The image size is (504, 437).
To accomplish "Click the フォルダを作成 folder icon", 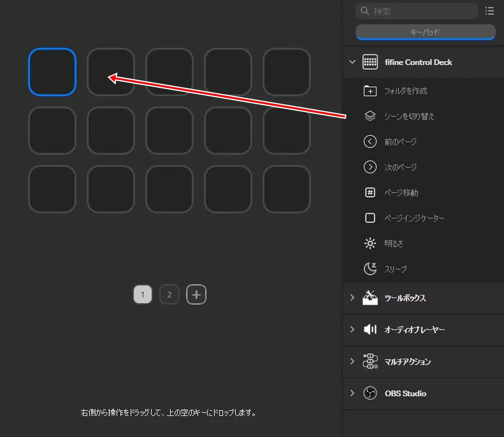I will 370,91.
